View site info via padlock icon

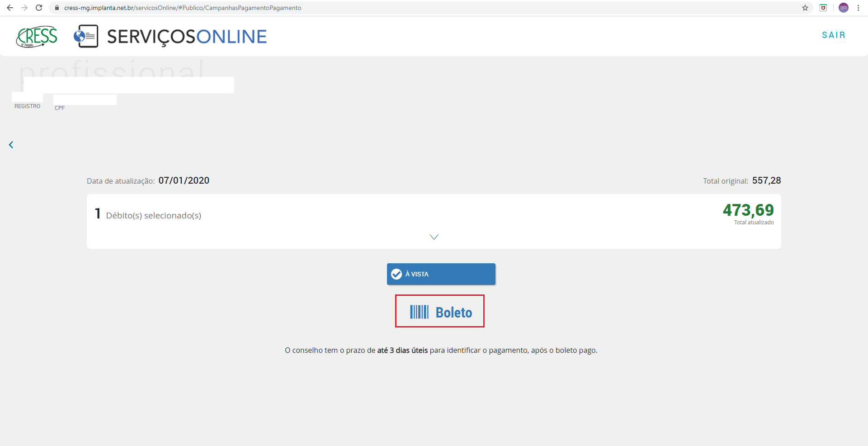(57, 8)
